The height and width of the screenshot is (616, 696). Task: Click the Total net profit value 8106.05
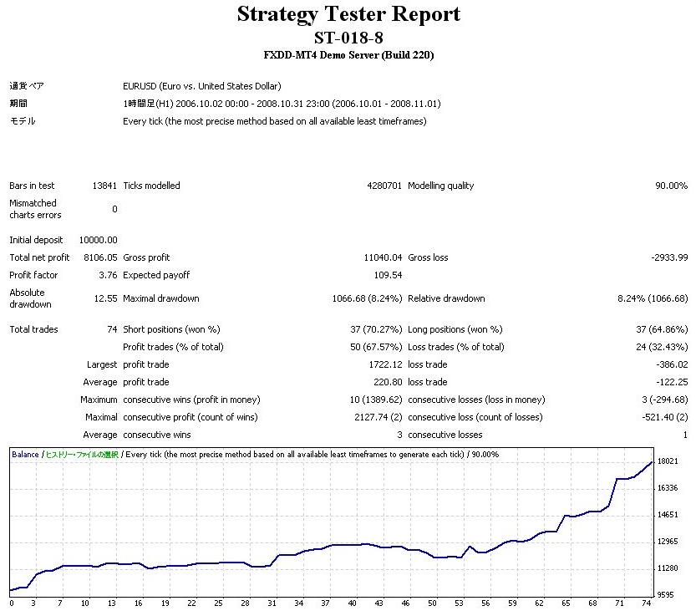point(100,257)
